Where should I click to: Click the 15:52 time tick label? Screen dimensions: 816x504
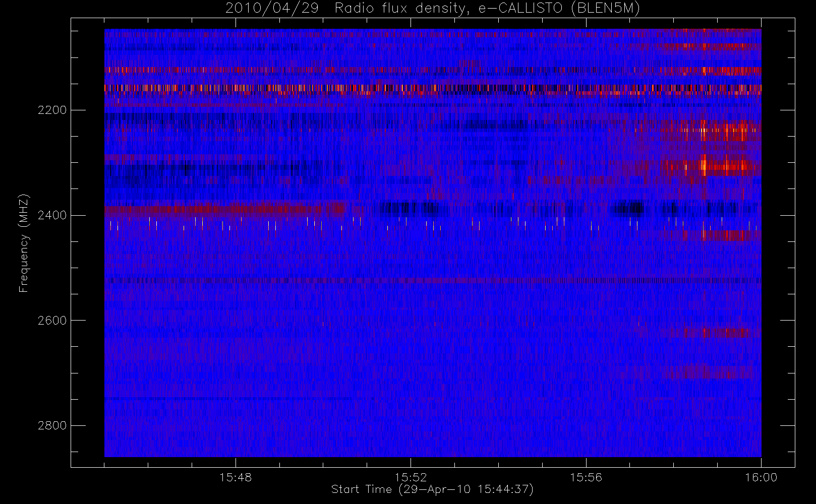411,477
